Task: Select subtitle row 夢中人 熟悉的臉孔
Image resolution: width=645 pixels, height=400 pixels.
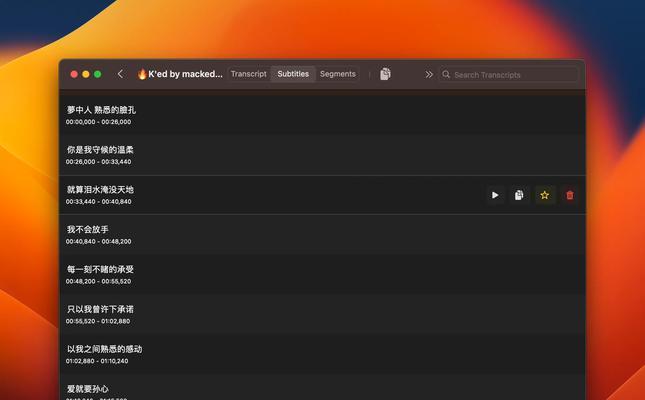Action: coord(322,115)
